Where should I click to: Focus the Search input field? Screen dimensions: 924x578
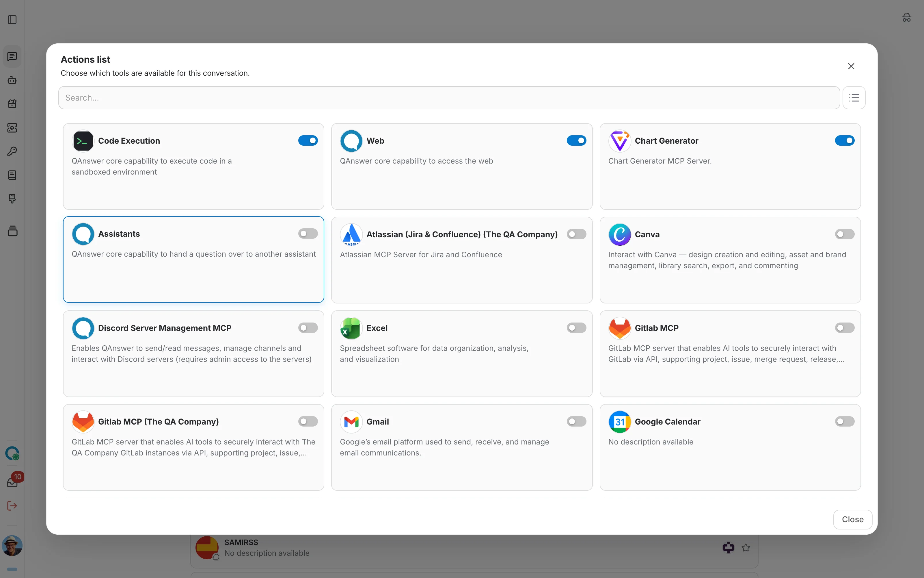click(449, 97)
